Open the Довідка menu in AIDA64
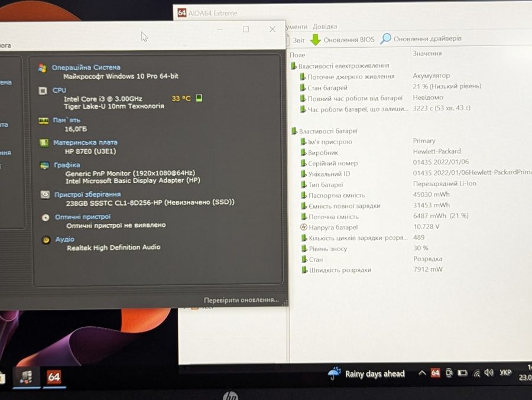The height and width of the screenshot is (400, 532). pos(325,27)
